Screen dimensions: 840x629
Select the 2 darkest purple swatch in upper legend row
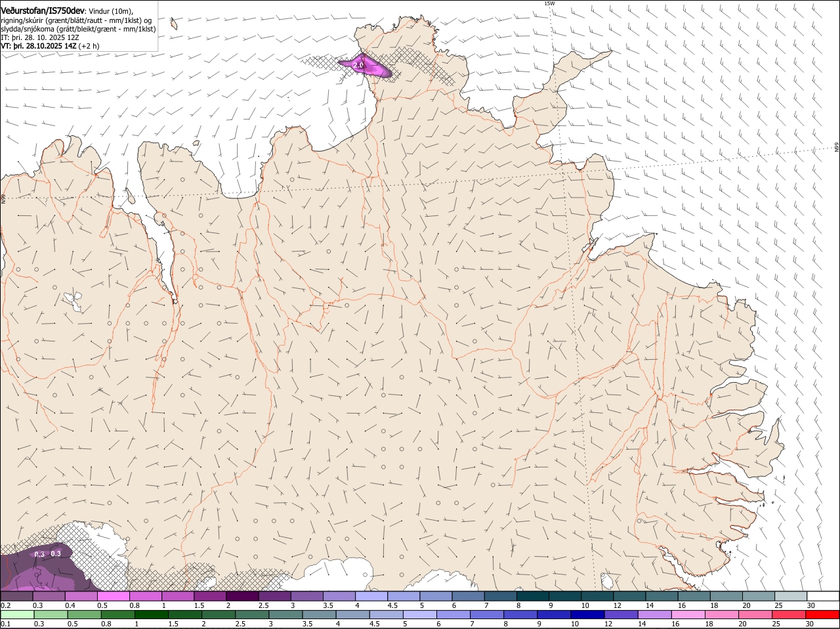point(241,596)
